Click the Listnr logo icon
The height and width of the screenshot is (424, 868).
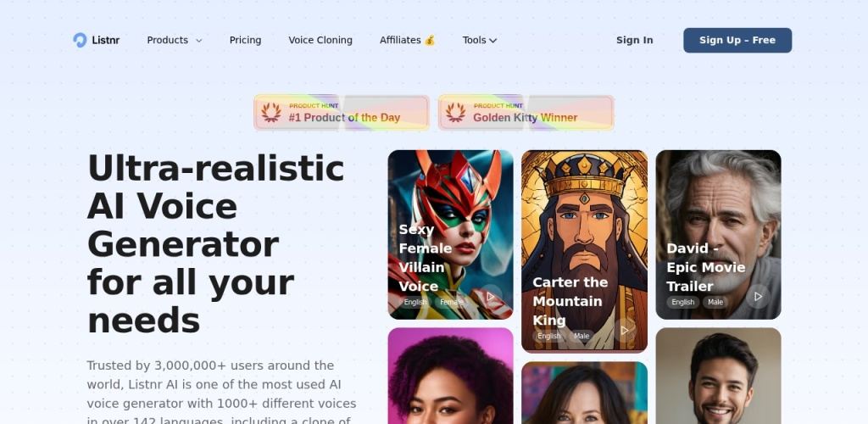(80, 40)
